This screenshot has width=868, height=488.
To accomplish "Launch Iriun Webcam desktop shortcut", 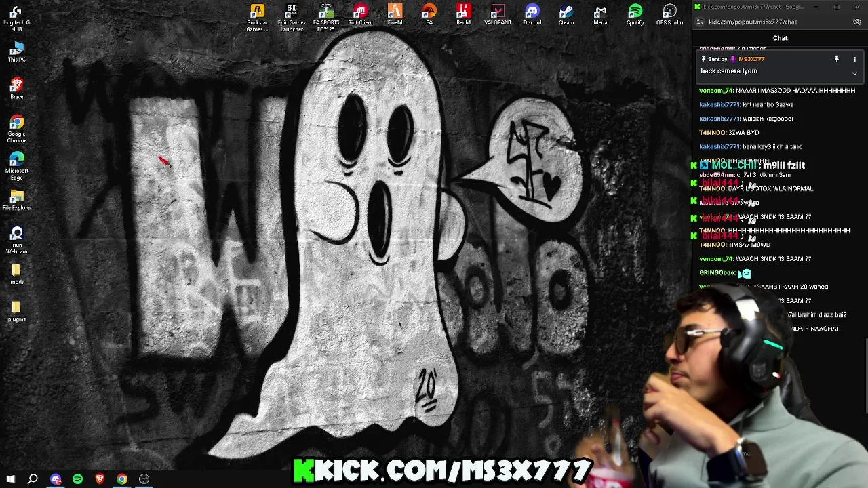I will pos(17,241).
